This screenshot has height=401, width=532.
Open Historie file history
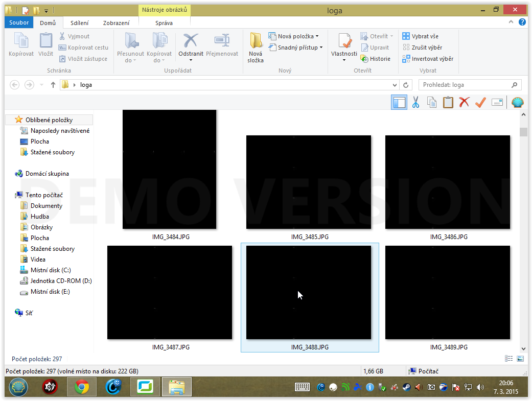pos(375,59)
